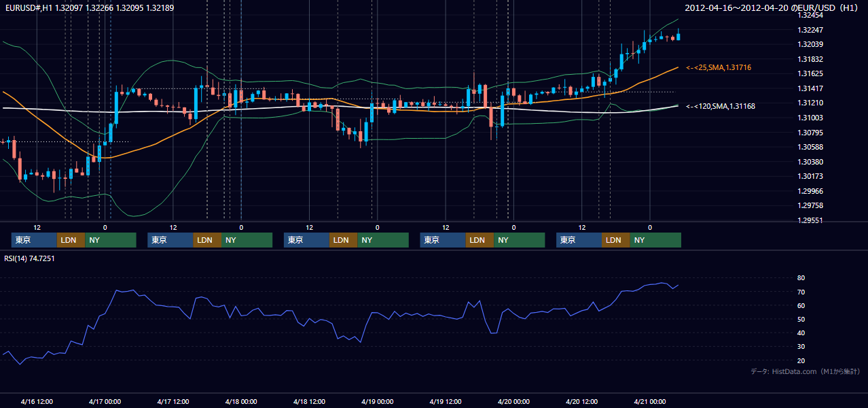The height and width of the screenshot is (408, 868).
Task: Select the 4/18 12:00 time axis marker
Action: coord(309,401)
